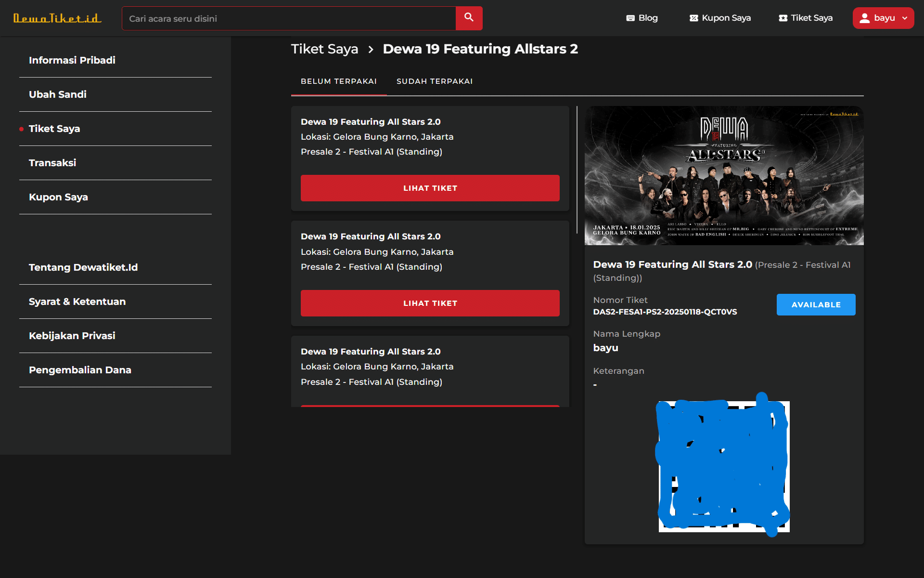Click the name 'bayu' under Nama Lengkap
This screenshot has height=578, width=924.
pos(606,348)
